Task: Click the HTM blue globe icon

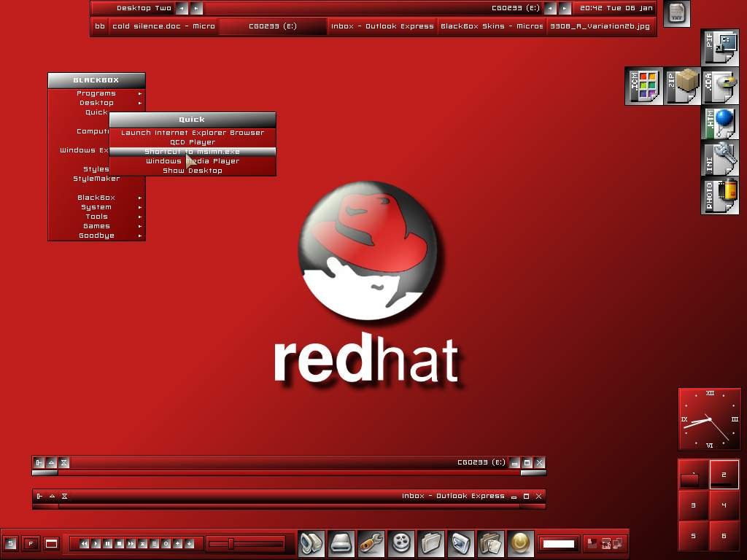Action: click(720, 122)
